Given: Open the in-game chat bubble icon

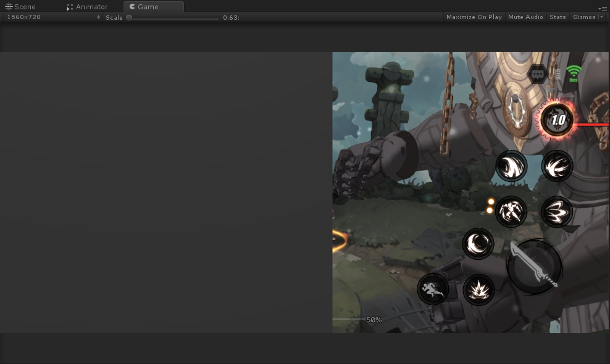Looking at the screenshot, I should [538, 74].
